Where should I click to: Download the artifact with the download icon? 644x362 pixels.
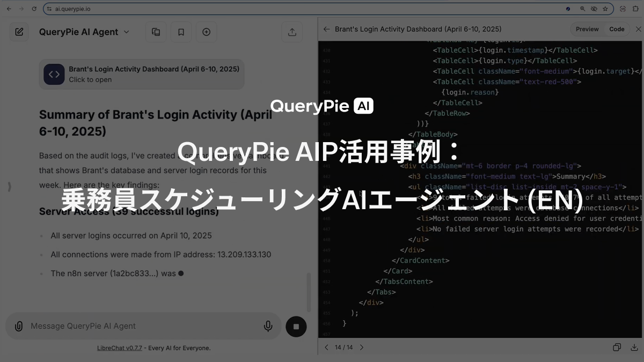634,348
